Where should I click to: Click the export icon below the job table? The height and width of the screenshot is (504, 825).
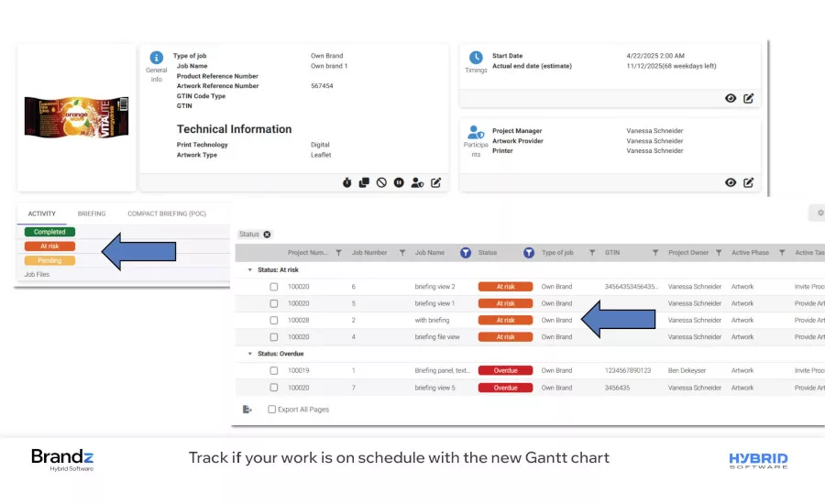coord(247,410)
